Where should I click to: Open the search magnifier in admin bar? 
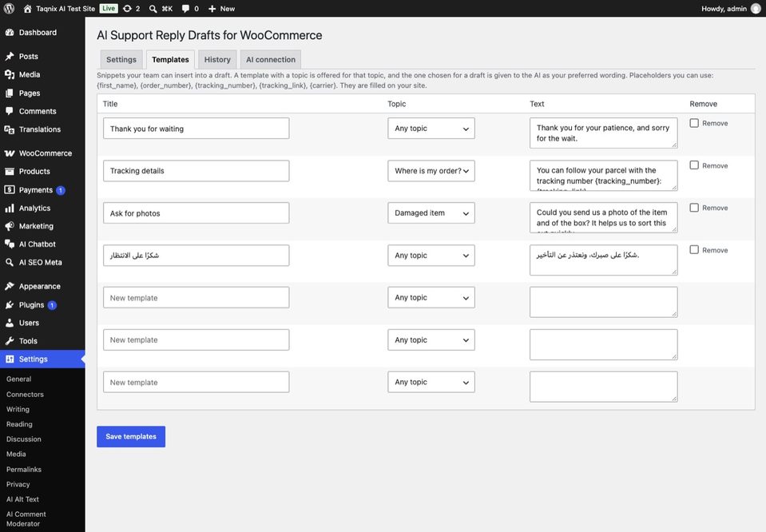153,9
